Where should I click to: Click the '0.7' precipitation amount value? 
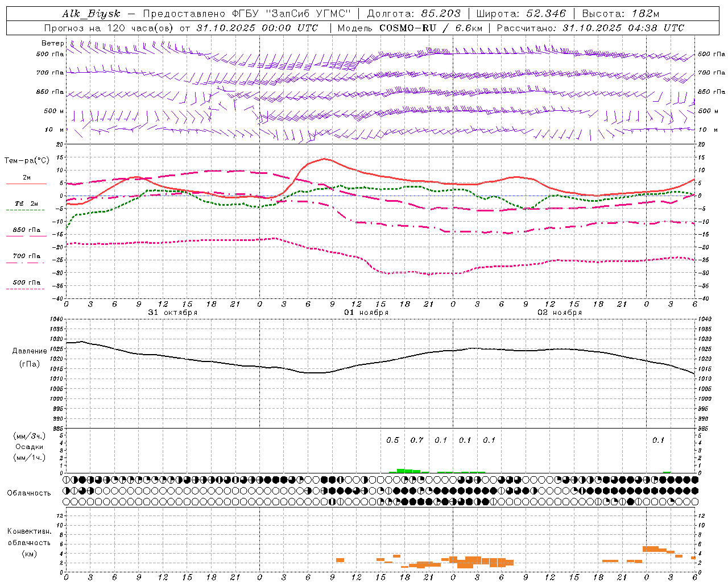(x=417, y=440)
